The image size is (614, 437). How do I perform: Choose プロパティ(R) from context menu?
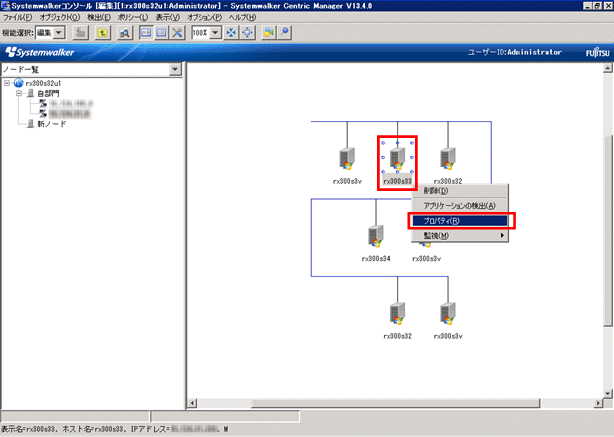tap(460, 221)
